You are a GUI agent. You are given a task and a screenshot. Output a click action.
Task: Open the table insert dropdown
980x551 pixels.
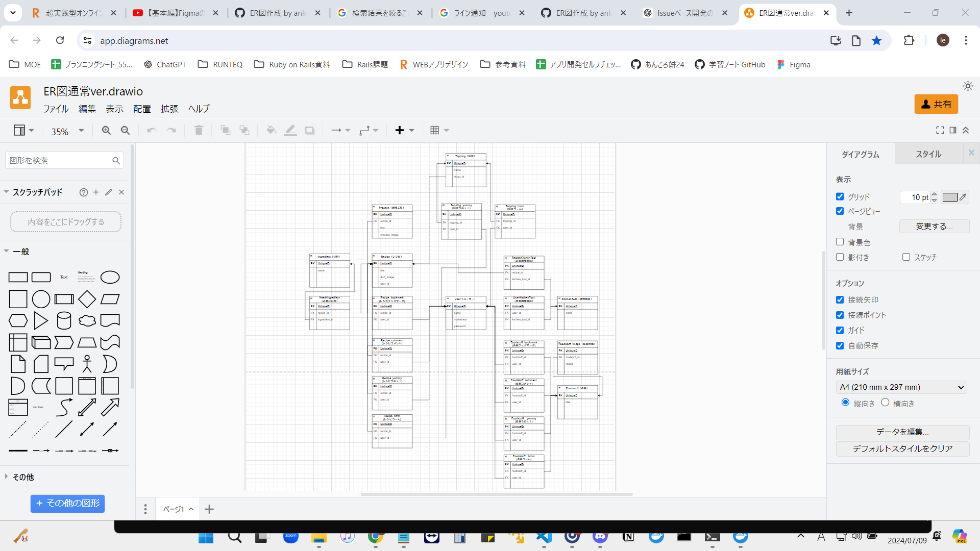point(439,131)
